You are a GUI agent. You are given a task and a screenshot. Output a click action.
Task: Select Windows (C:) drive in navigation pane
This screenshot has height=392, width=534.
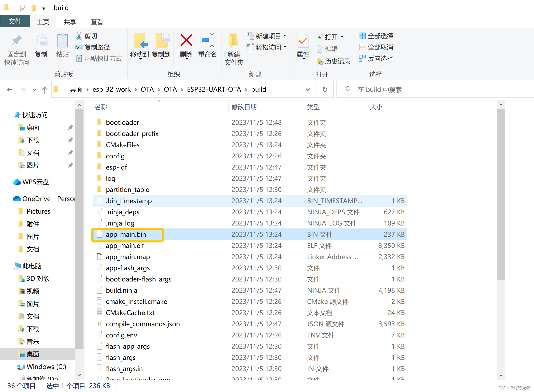[x=42, y=367]
